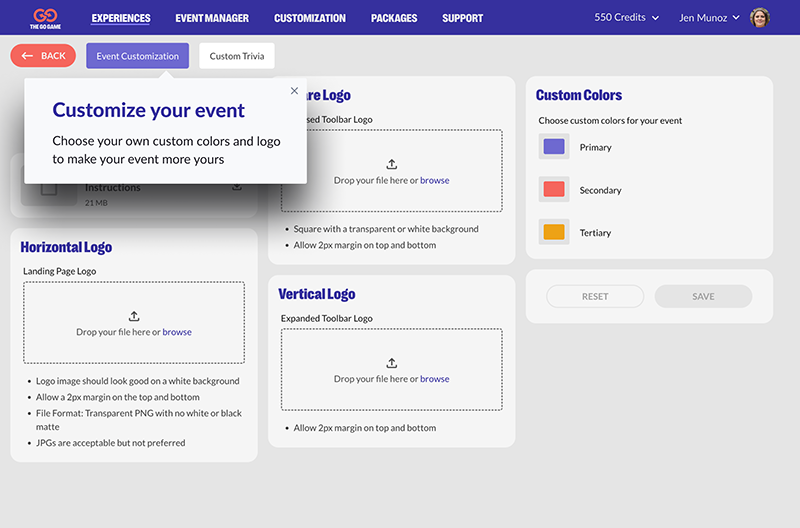Open the Jen Munoz account menu

point(709,18)
